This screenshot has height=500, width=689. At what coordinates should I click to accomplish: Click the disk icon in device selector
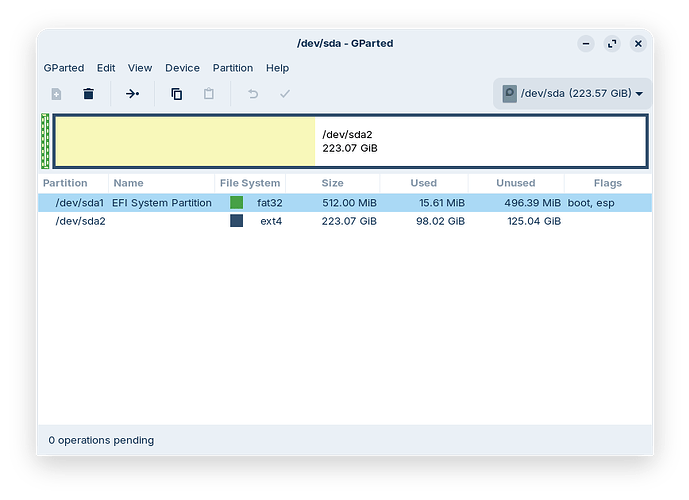(509, 94)
